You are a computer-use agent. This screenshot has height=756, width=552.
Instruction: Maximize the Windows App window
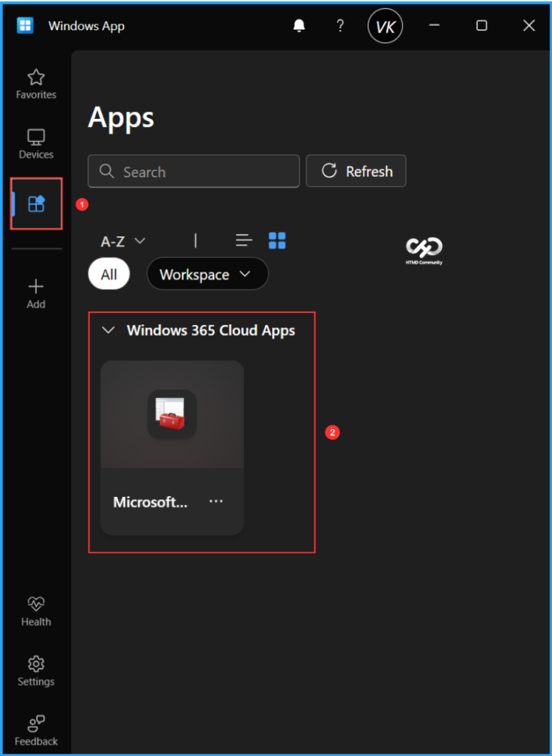(x=482, y=26)
